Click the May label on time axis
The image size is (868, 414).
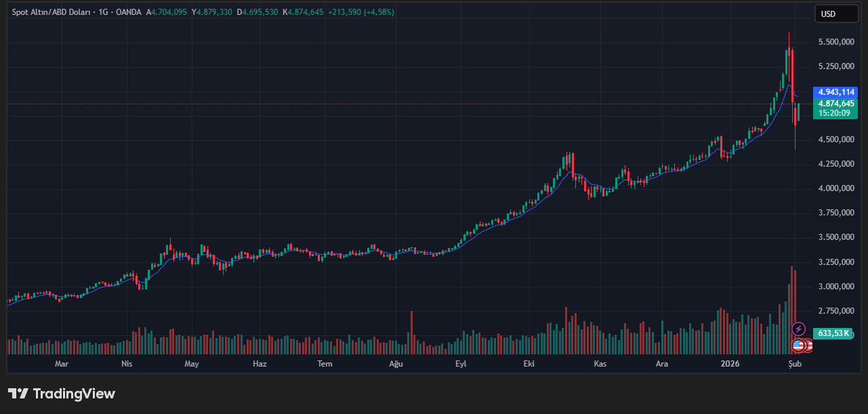192,364
